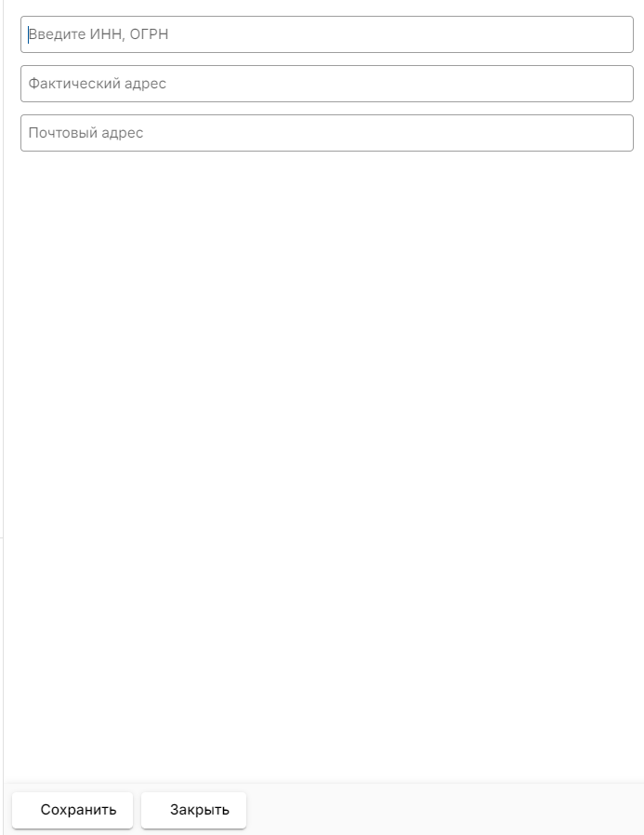Confirm changes via Сохранить
The width and height of the screenshot is (644, 835).
pyautogui.click(x=72, y=810)
